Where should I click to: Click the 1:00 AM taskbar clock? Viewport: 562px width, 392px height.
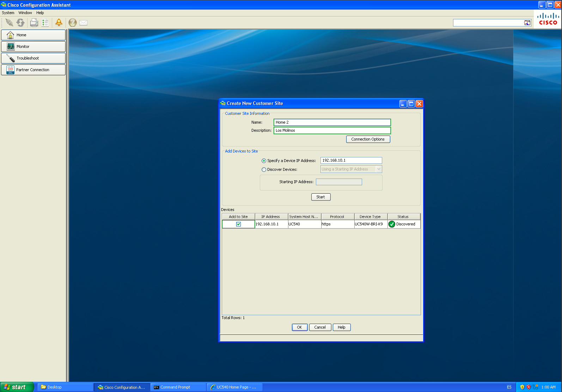click(x=548, y=387)
